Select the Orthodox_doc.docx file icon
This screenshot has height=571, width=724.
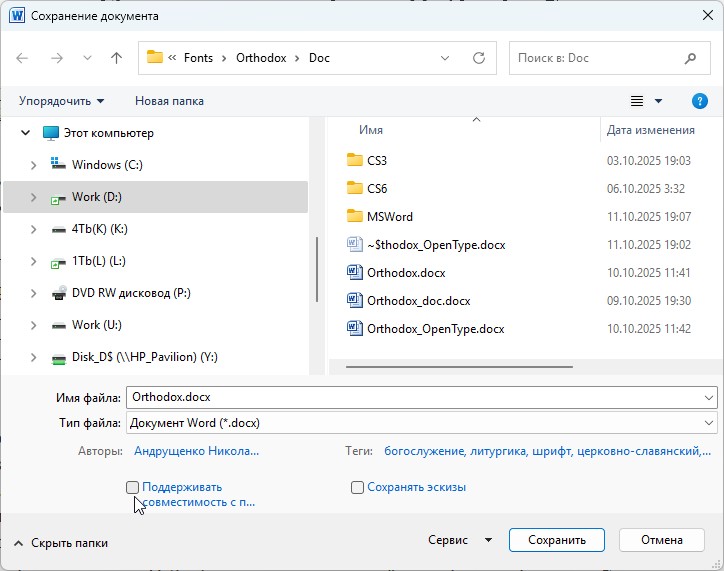click(x=354, y=300)
